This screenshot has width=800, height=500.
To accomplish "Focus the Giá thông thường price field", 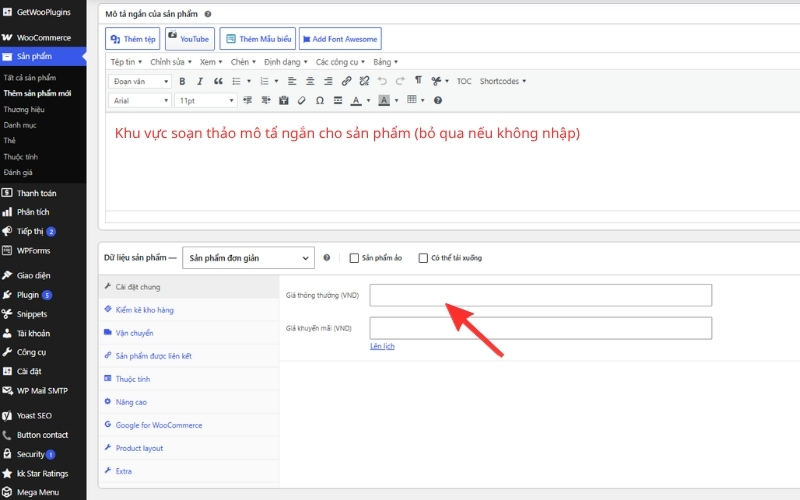I will 541,295.
